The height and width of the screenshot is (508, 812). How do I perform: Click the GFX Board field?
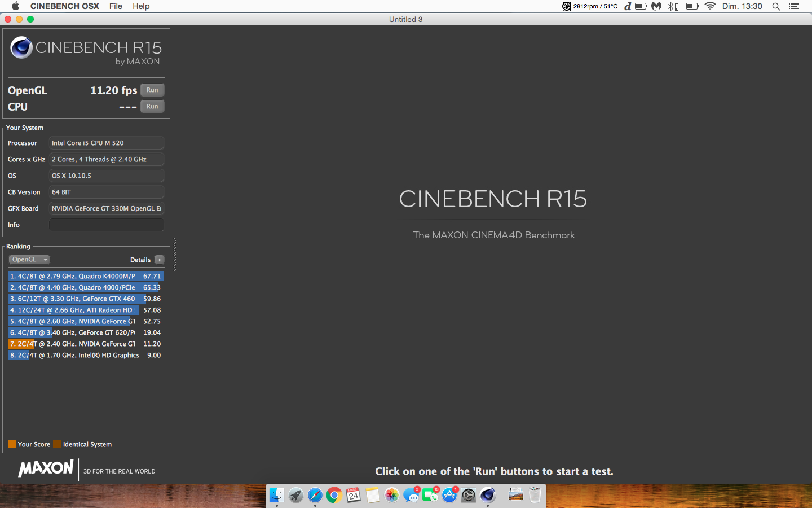point(107,209)
